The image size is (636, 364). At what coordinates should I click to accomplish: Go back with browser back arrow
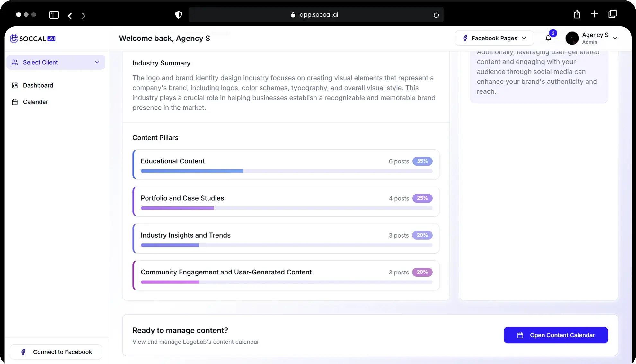pos(70,15)
